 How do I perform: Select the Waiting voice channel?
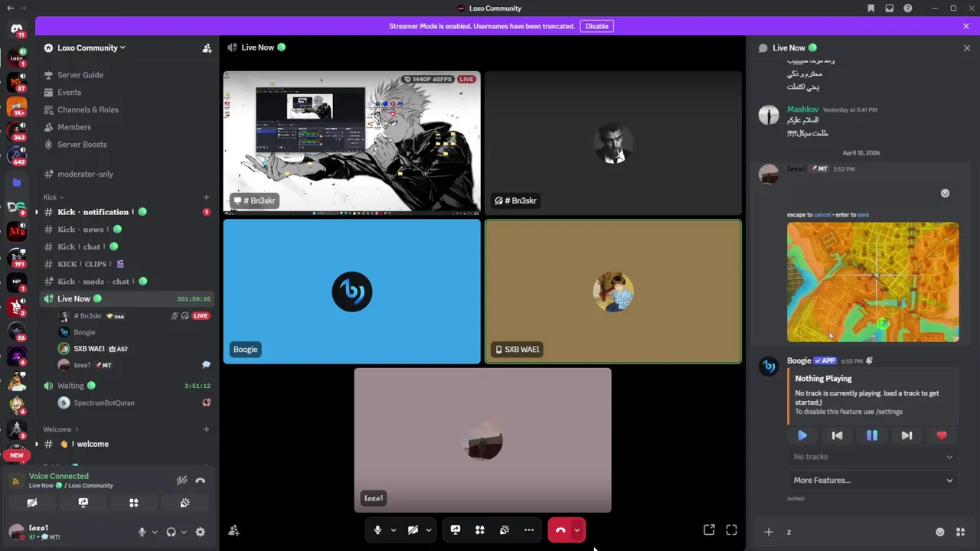tap(127, 386)
